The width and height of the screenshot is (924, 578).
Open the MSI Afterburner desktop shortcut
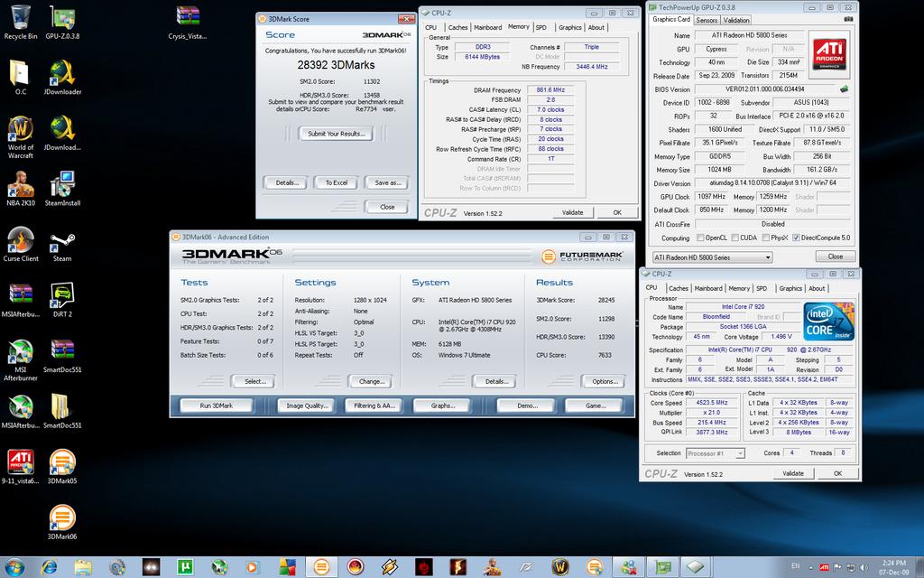pos(21,359)
